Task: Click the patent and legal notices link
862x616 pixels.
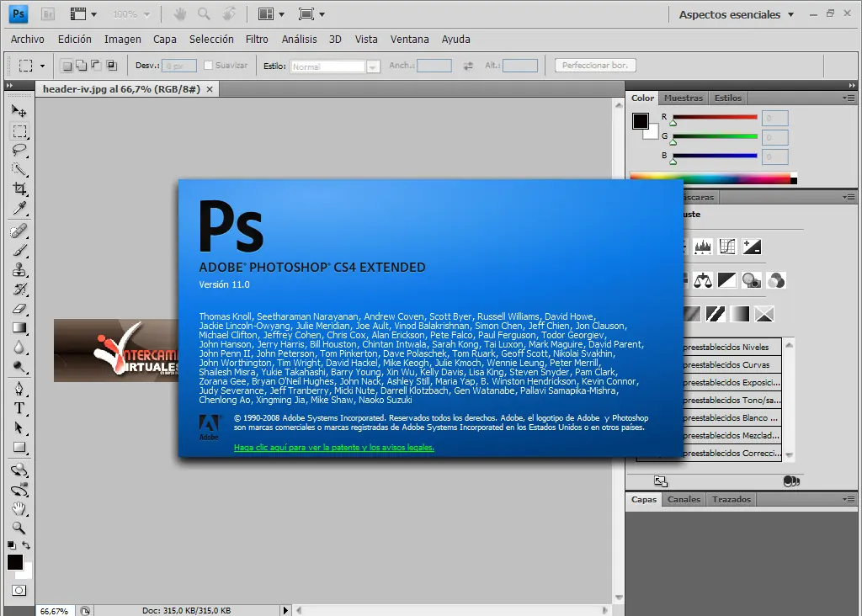Action: pyautogui.click(x=333, y=448)
